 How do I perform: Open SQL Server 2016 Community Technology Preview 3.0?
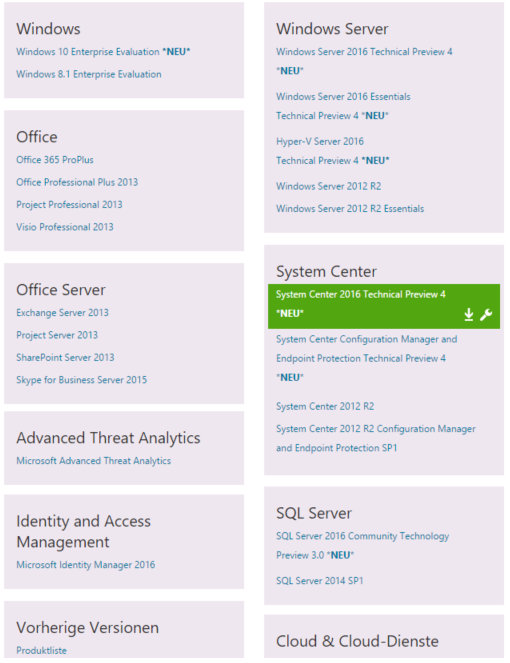362,545
